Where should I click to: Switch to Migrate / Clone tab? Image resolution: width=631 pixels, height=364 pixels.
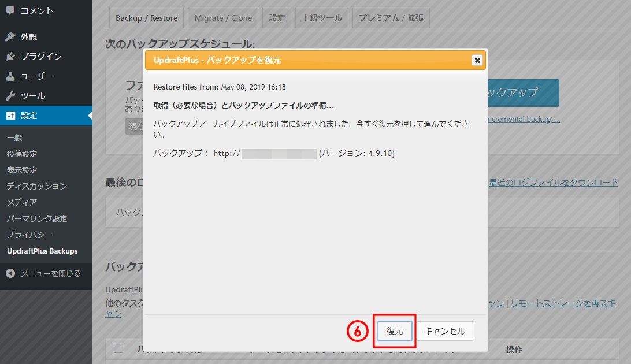coord(223,18)
